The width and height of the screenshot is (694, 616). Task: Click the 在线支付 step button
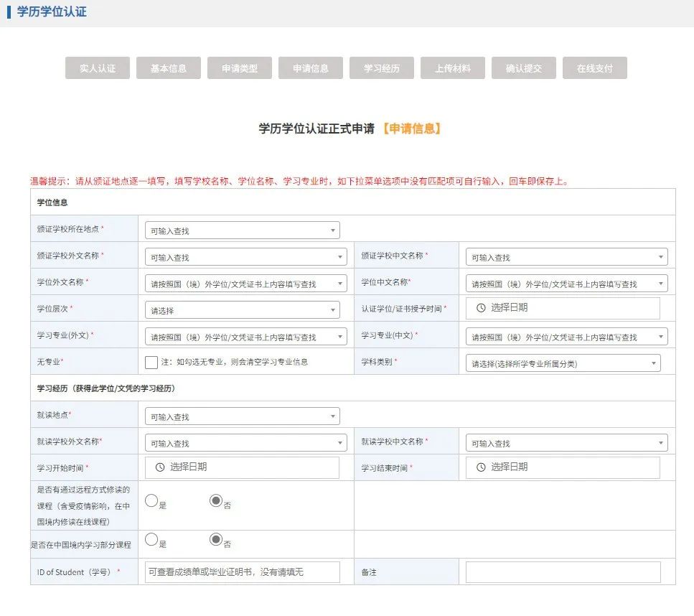(595, 68)
